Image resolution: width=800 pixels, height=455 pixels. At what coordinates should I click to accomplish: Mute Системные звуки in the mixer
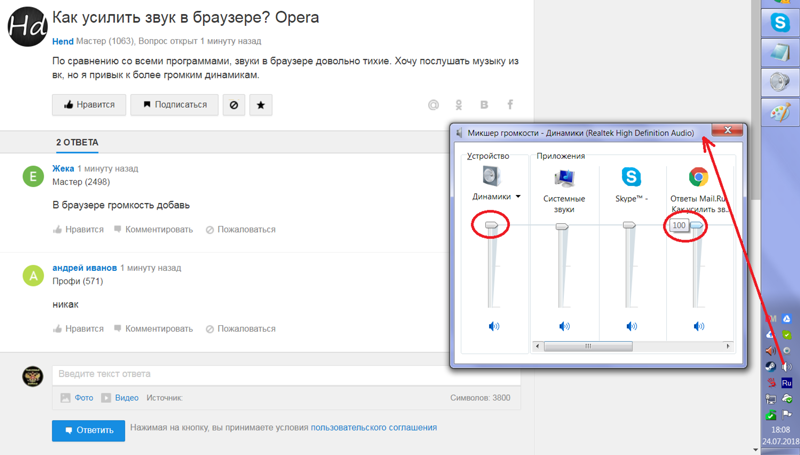tap(564, 326)
